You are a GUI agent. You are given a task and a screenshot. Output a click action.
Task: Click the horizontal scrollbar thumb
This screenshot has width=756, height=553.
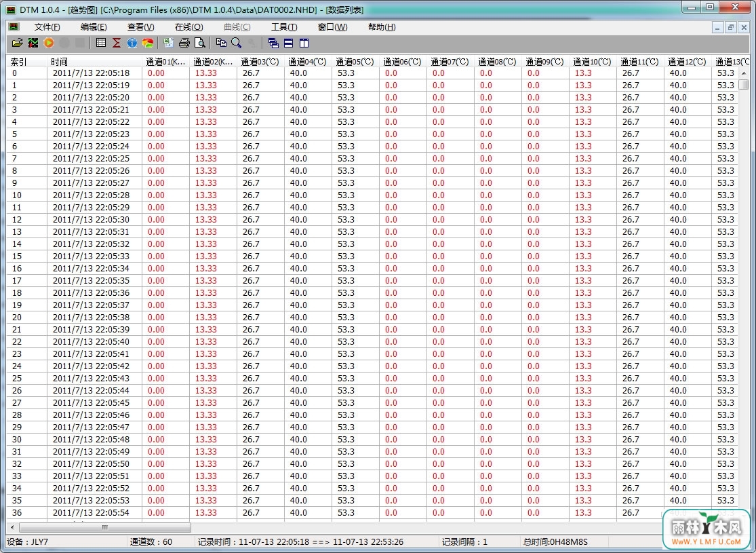pyautogui.click(x=104, y=527)
